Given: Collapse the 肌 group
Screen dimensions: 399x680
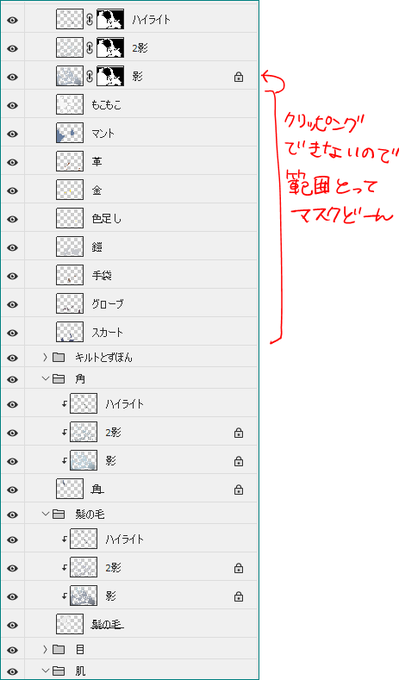Looking at the screenshot, I should point(45,671).
